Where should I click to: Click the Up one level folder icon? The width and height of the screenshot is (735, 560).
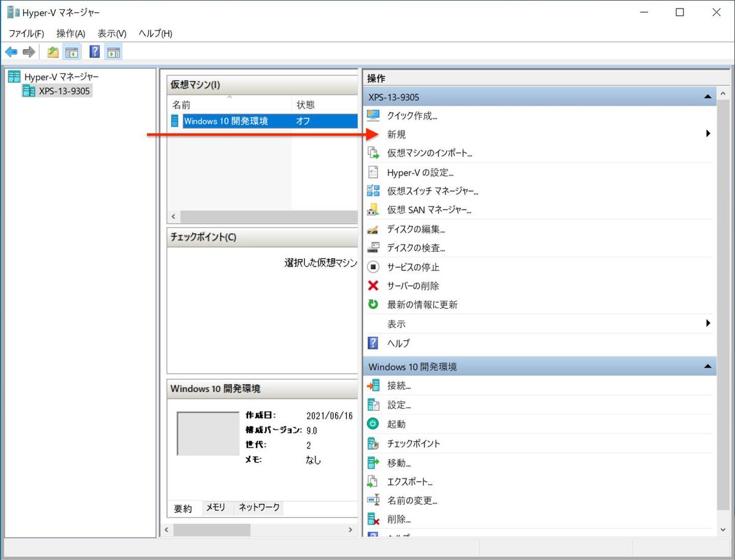click(x=53, y=52)
